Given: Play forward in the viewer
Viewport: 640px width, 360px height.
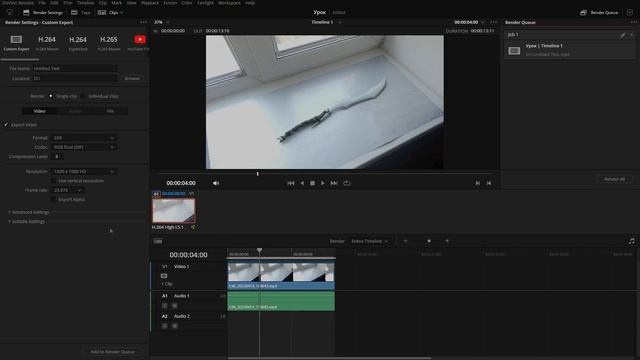Looking at the screenshot, I should [x=322, y=183].
